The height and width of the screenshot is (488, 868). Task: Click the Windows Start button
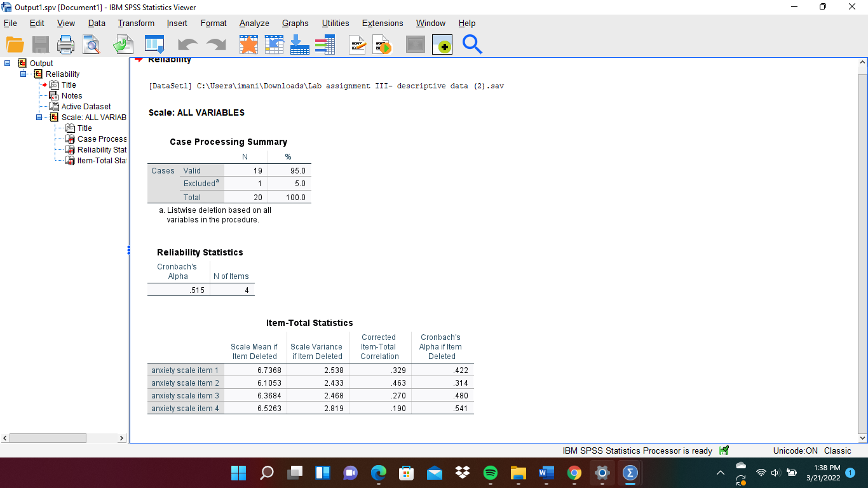pos(238,472)
